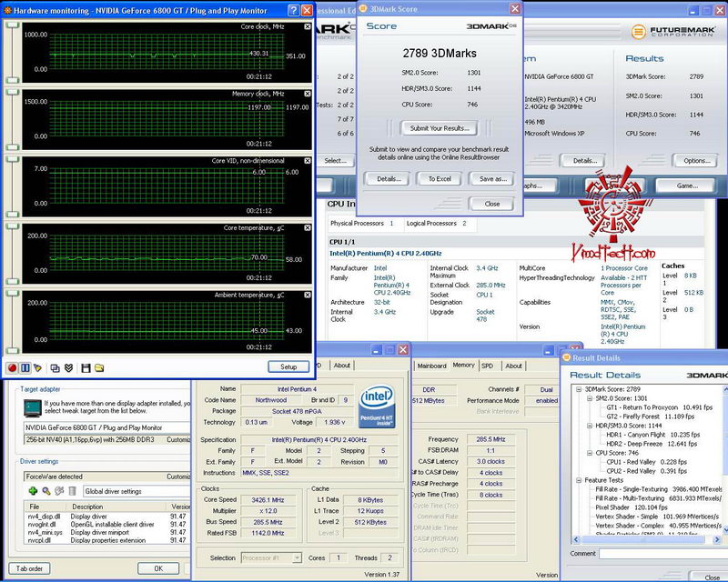Close the Core VID graph with its X

tap(308, 161)
